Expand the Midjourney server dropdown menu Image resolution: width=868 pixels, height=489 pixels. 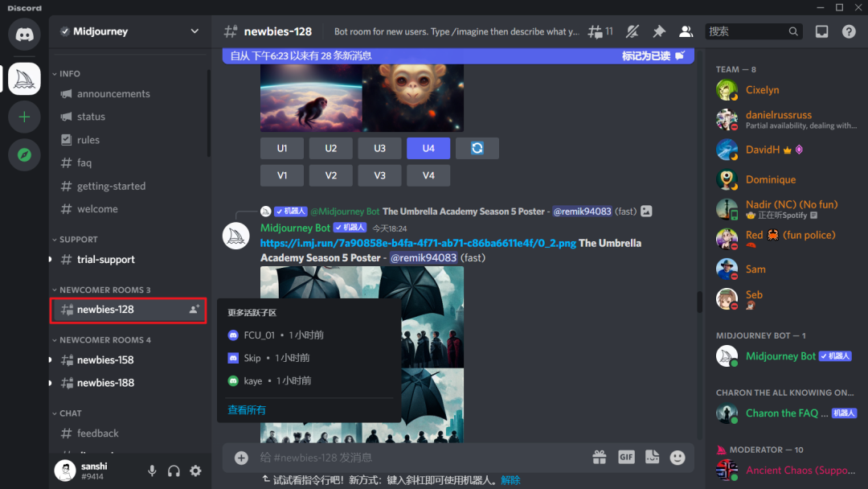coord(194,31)
